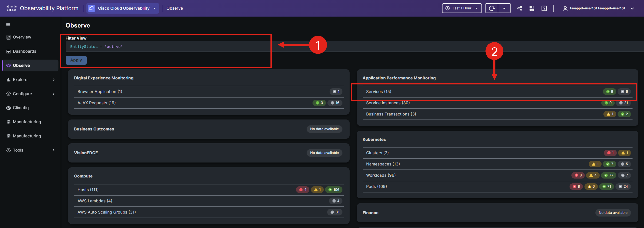Go to Dashboards in sidebar

tap(24, 51)
